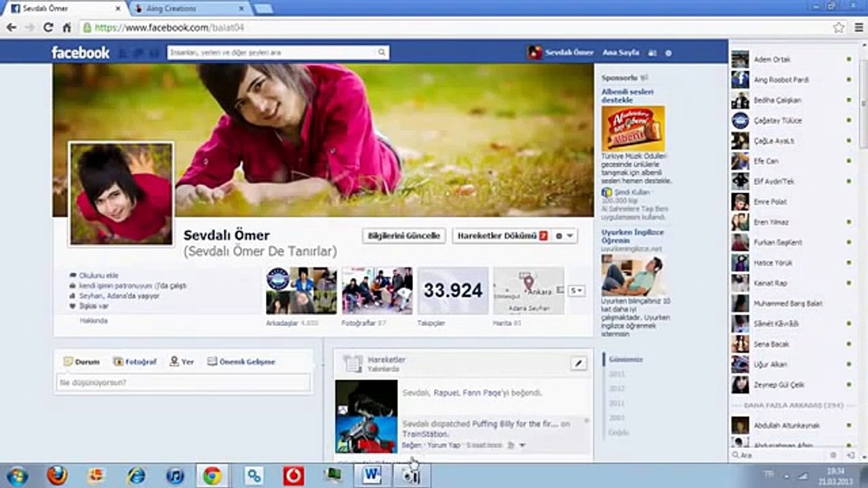Viewport: 868px width, 488px height.
Task: Open the music player taskbar icon
Action: tap(175, 476)
